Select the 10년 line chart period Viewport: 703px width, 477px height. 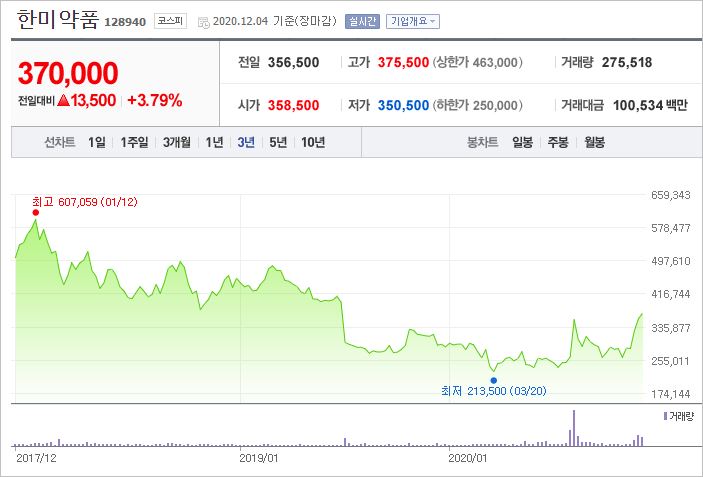[x=313, y=143]
